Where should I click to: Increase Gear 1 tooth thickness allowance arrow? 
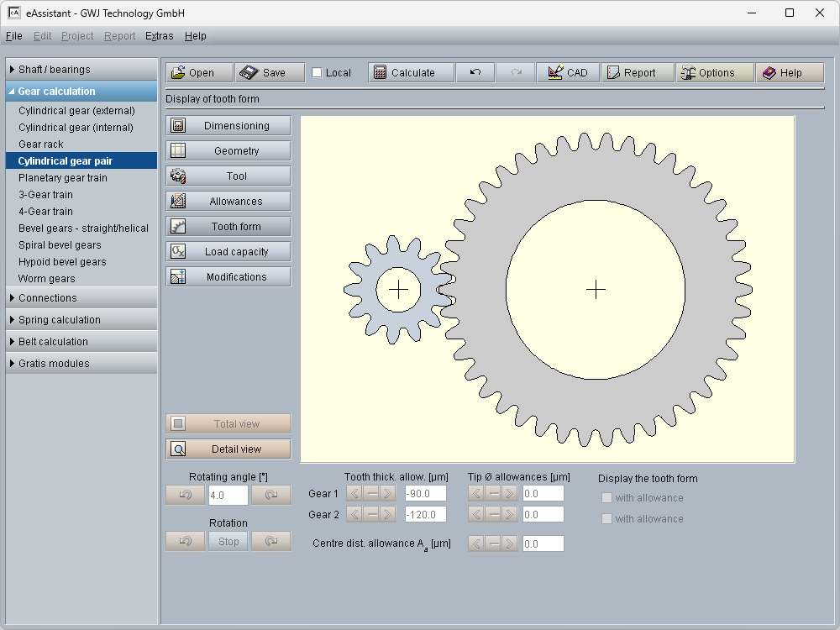pos(387,494)
